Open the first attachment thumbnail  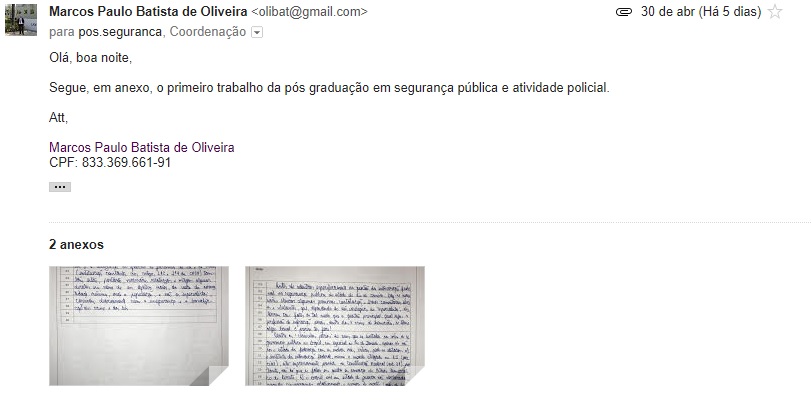point(139,325)
